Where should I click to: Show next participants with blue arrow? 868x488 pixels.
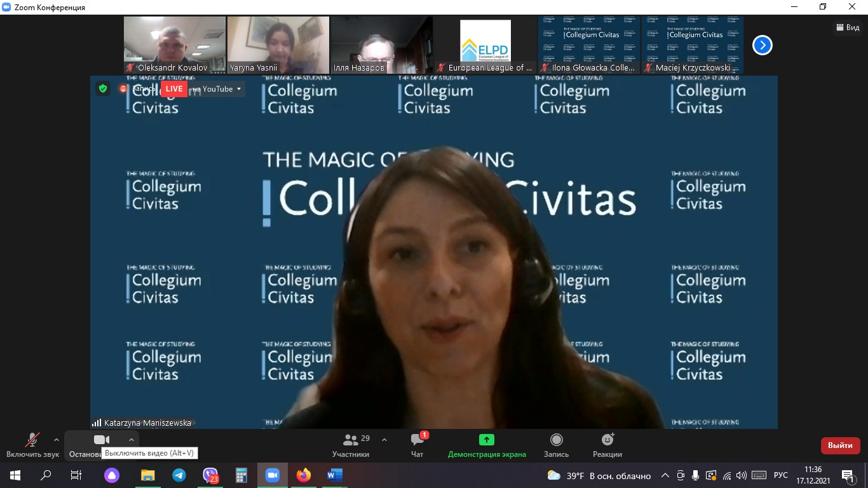coord(762,45)
